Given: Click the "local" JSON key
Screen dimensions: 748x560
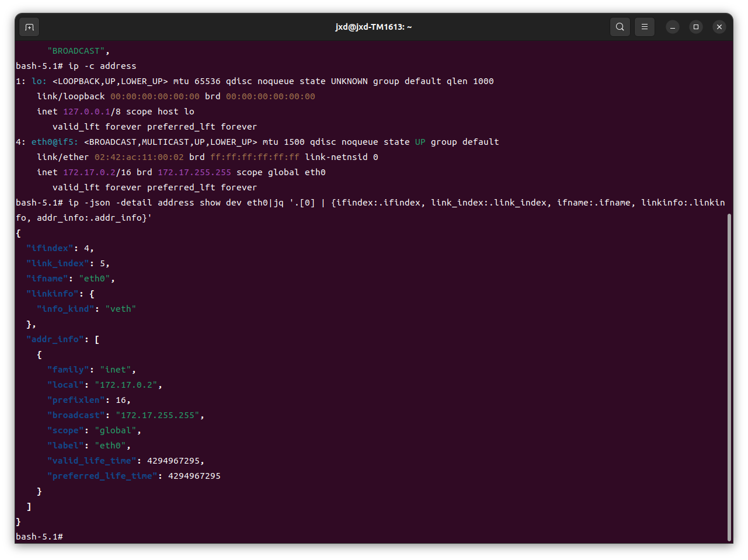Looking at the screenshot, I should (x=65, y=385).
